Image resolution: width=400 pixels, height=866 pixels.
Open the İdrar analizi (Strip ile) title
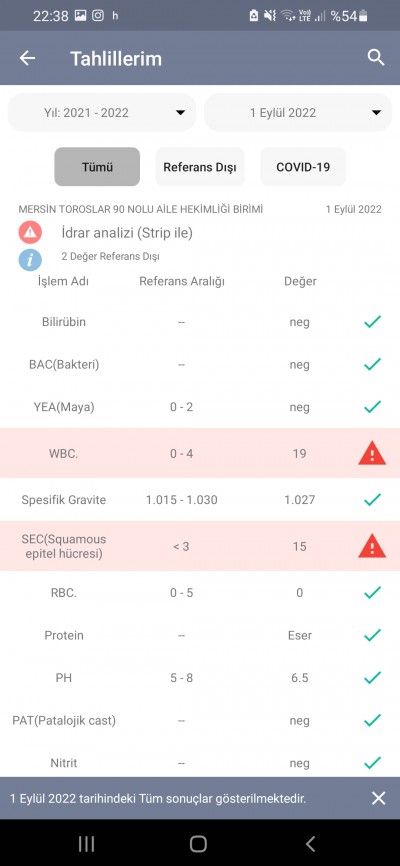point(127,233)
